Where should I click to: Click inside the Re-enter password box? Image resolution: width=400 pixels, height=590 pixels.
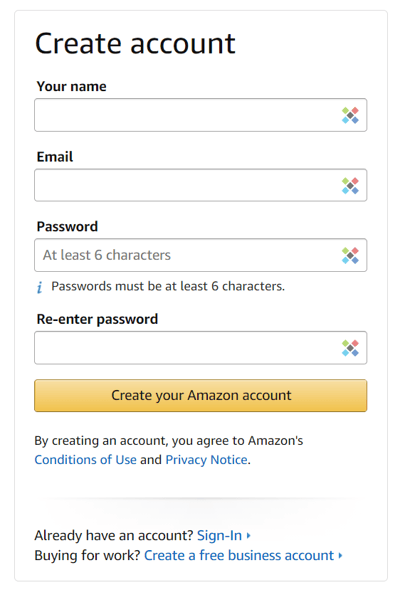click(x=201, y=348)
